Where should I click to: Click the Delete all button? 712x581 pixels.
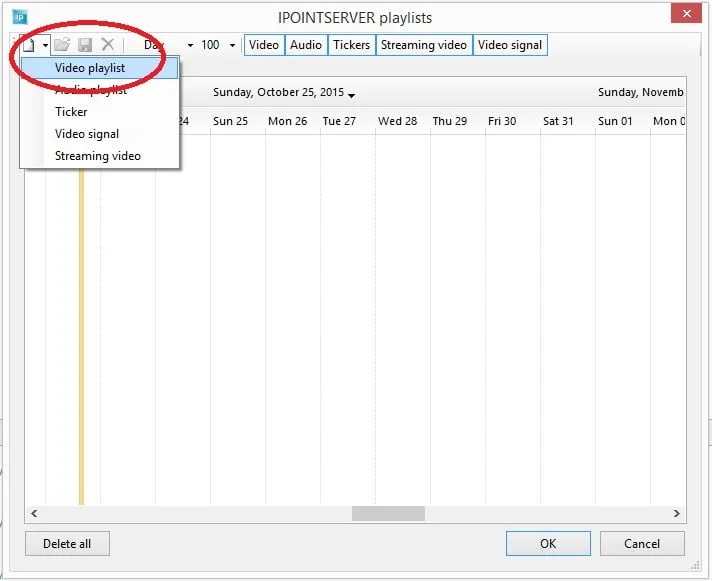(x=67, y=543)
